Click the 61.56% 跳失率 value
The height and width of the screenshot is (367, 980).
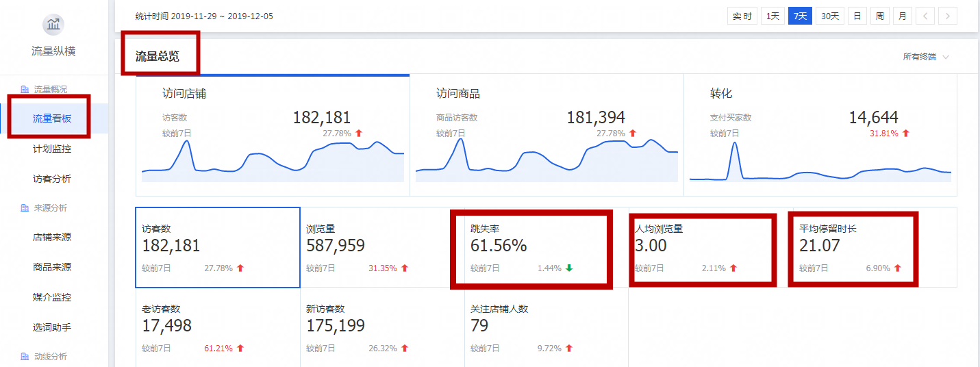[x=499, y=246]
